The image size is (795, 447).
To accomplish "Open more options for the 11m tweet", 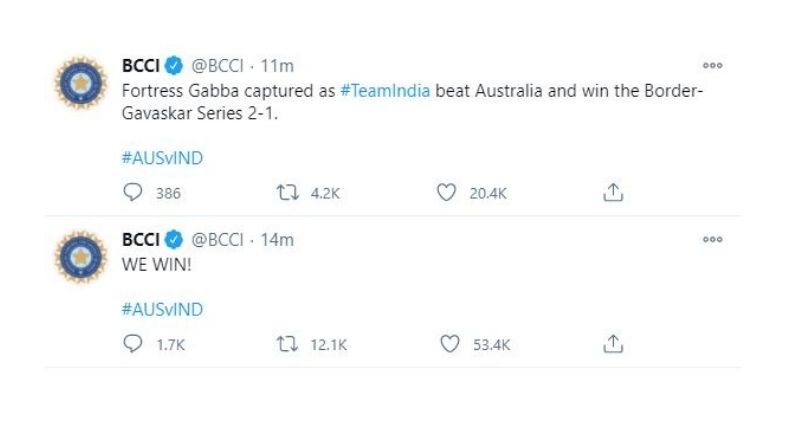I will pyautogui.click(x=712, y=65).
